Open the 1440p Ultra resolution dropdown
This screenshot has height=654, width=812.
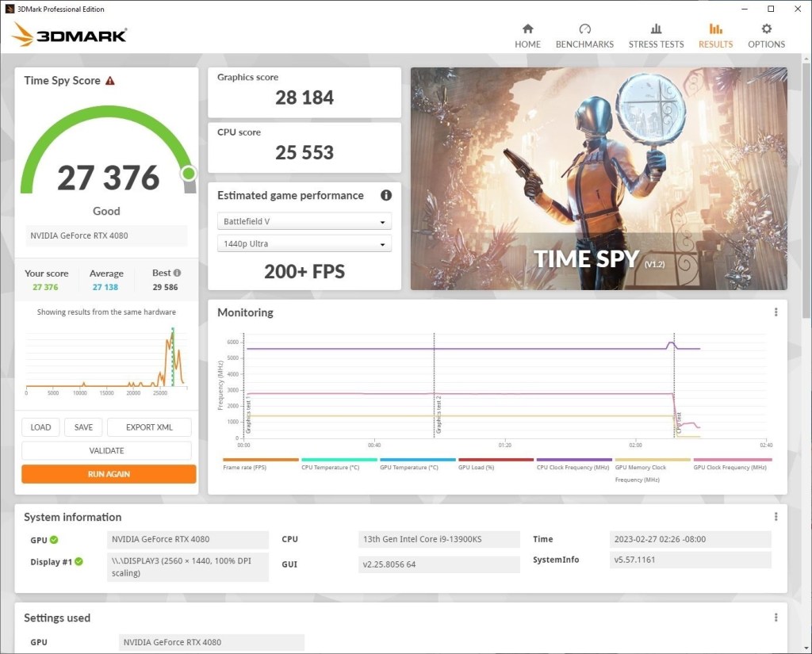tap(304, 243)
